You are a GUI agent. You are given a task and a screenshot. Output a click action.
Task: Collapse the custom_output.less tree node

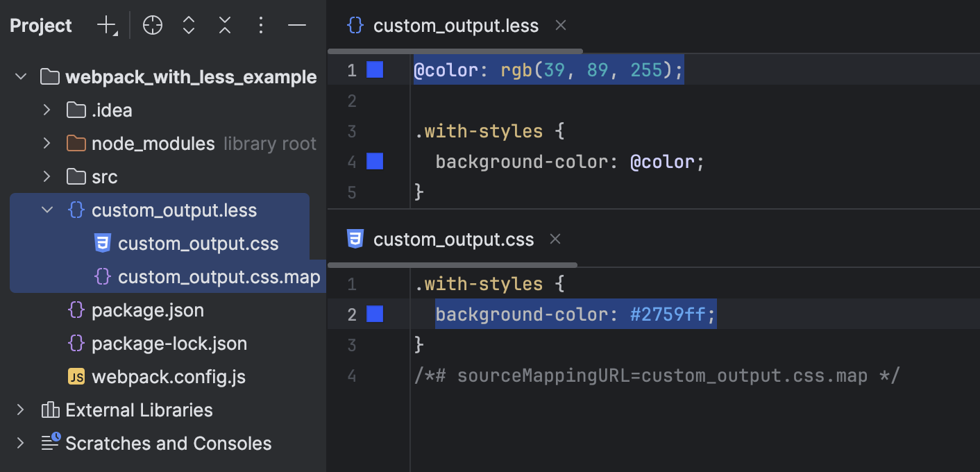[46, 210]
